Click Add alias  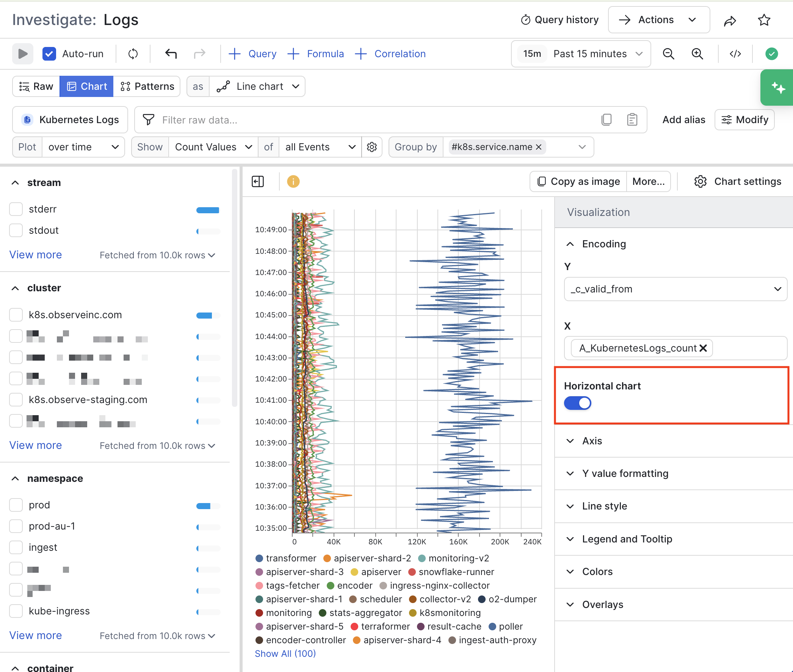(x=683, y=120)
